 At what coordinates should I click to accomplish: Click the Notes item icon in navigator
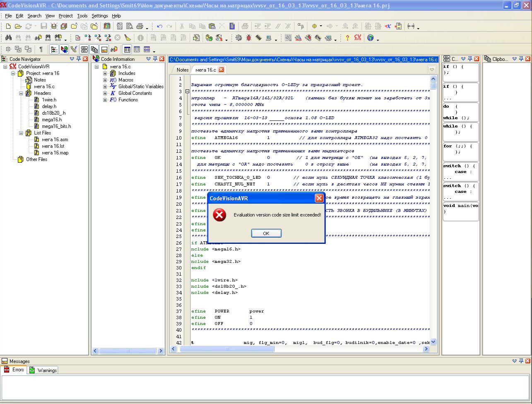[29, 80]
